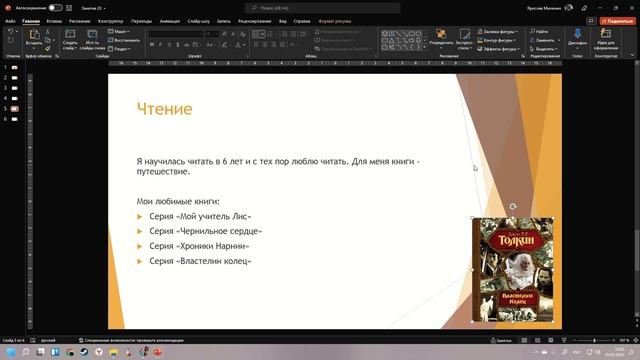Toggle align text left

point(256,44)
